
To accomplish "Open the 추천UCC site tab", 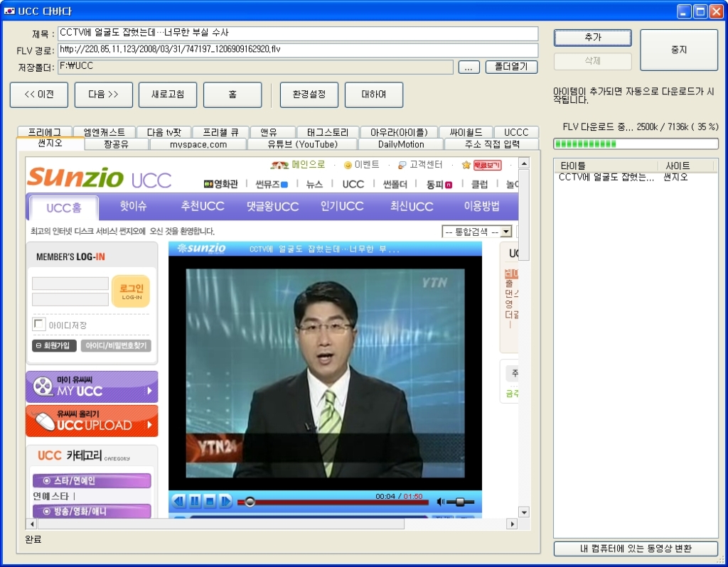I will 203,206.
